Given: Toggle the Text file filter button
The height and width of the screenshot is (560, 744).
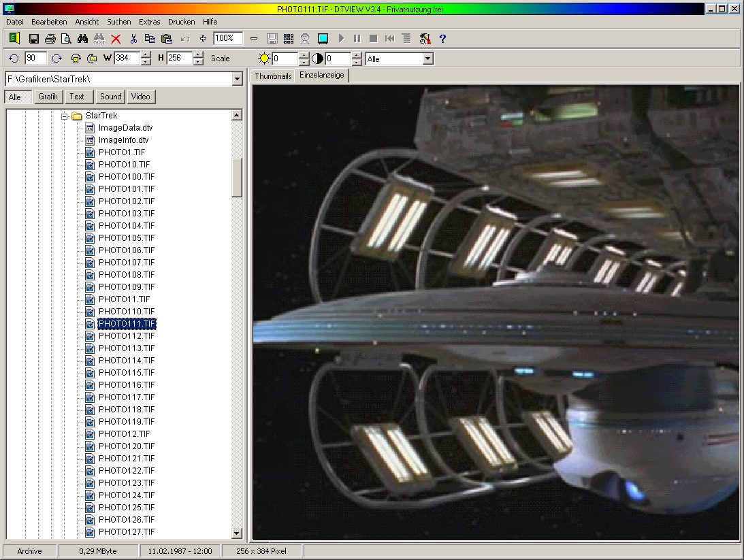Looking at the screenshot, I should (79, 97).
